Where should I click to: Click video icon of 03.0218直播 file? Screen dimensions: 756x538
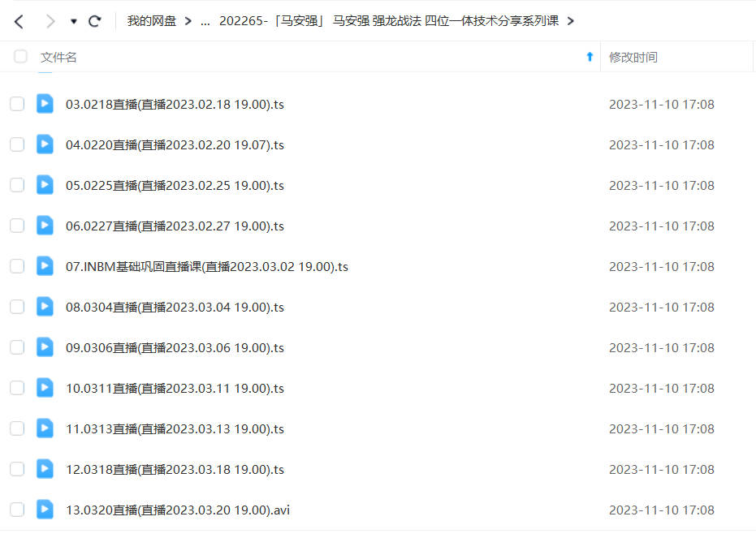(45, 104)
